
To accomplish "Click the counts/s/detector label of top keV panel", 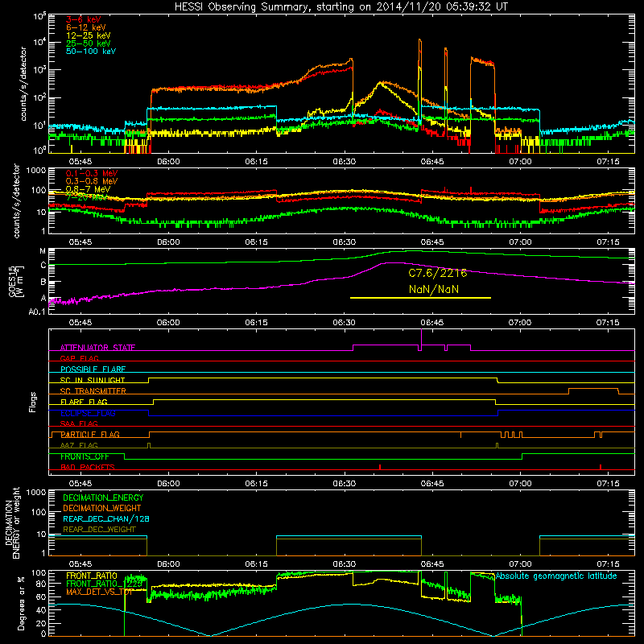I will click(x=23, y=84).
